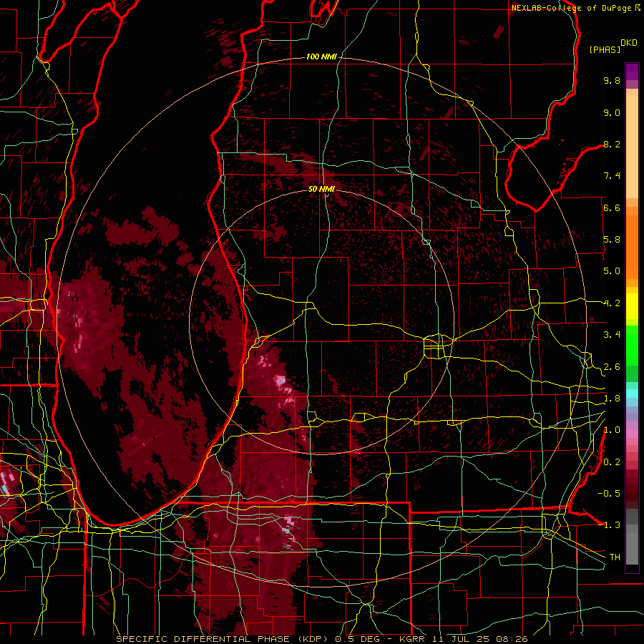Pick the cyan band on the color scale
This screenshot has height=644, width=644.
point(632,394)
